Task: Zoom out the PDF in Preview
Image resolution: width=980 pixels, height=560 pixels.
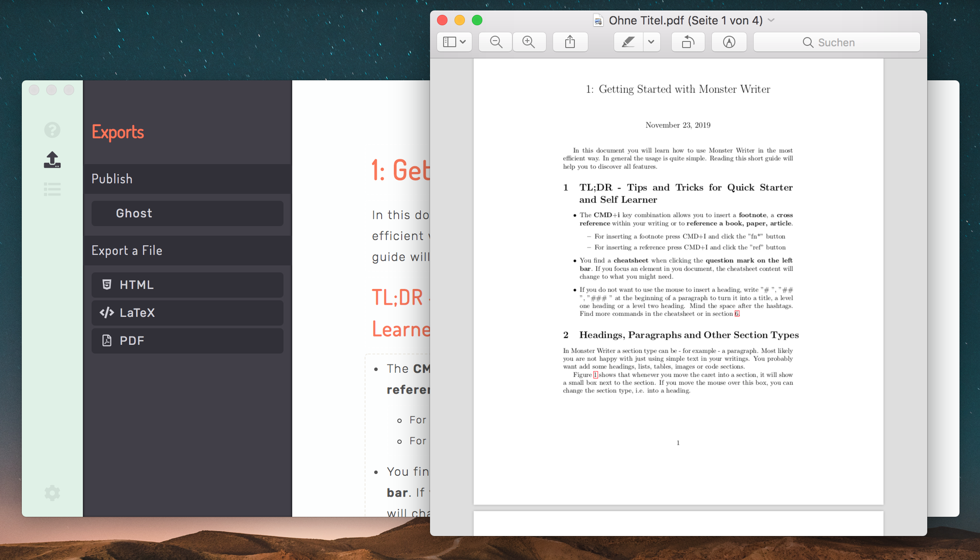Action: (x=495, y=42)
